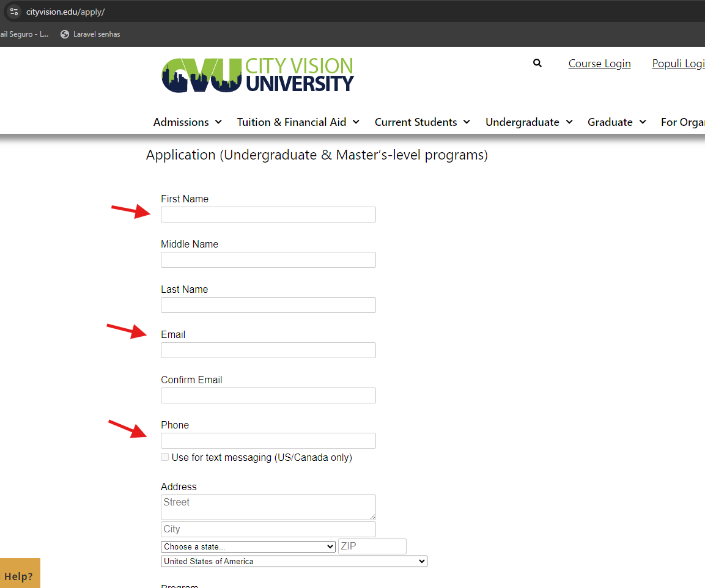Image resolution: width=705 pixels, height=588 pixels.
Task: Focus the ZIP input field
Action: pos(372,546)
